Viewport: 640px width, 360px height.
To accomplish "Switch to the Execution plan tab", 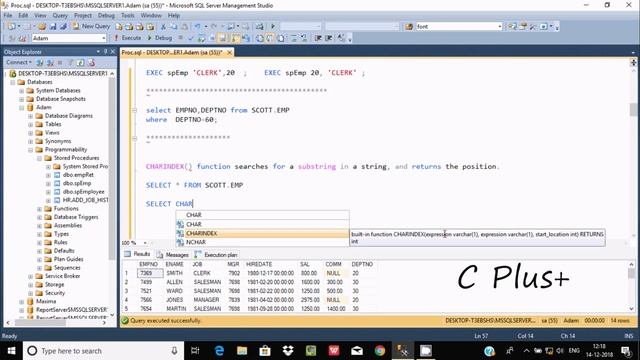I will point(216,255).
